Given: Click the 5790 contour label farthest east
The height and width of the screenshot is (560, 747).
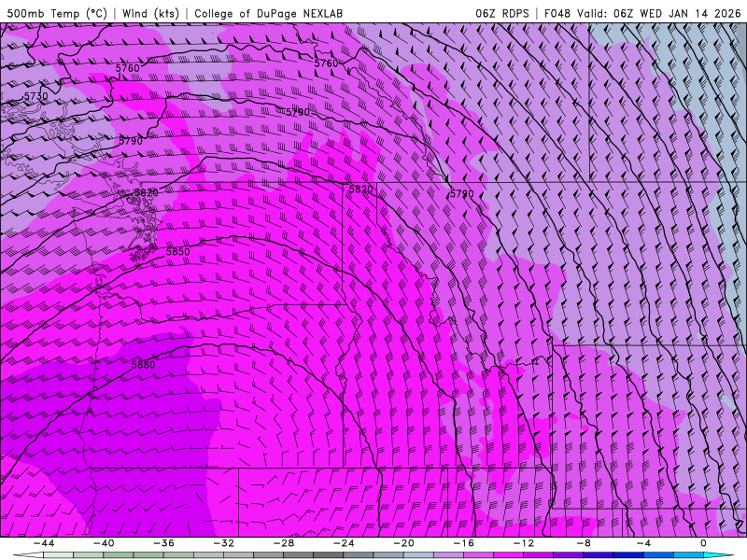Looking at the screenshot, I should 461,193.
